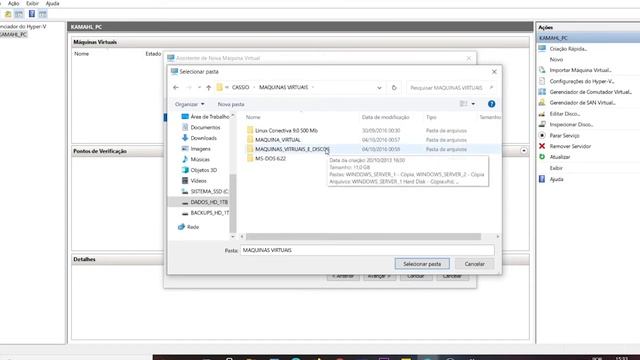
Task: Click Importar Máquina Virtual action
Action: click(x=580, y=70)
